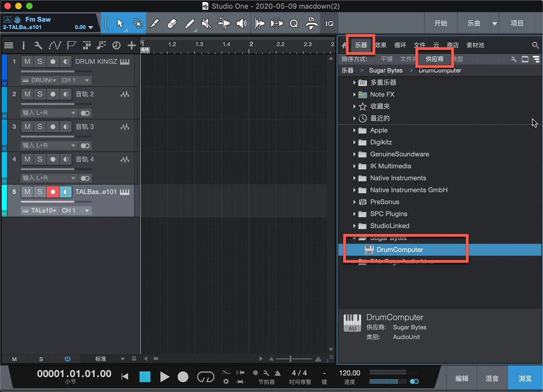The height and width of the screenshot is (392, 543).
Task: Click the 开始 page button
Action: pyautogui.click(x=440, y=23)
